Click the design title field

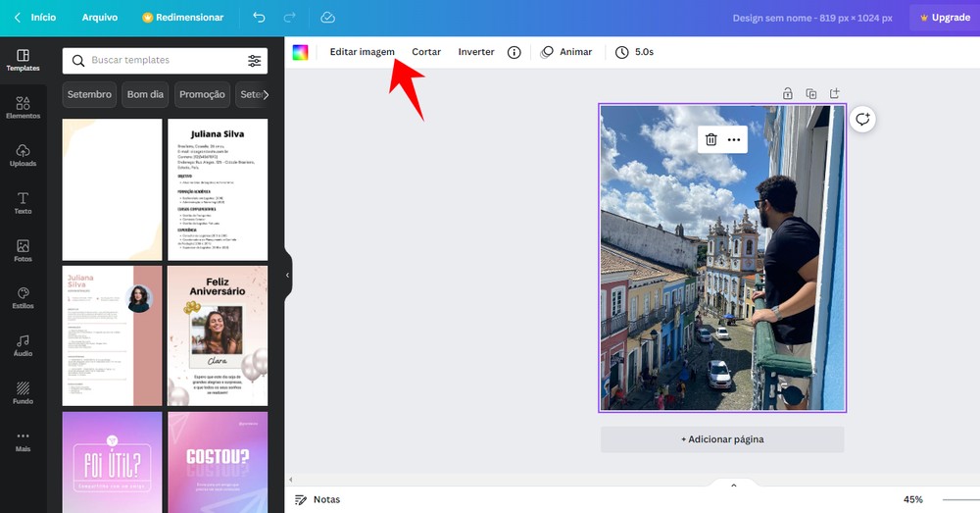click(811, 18)
